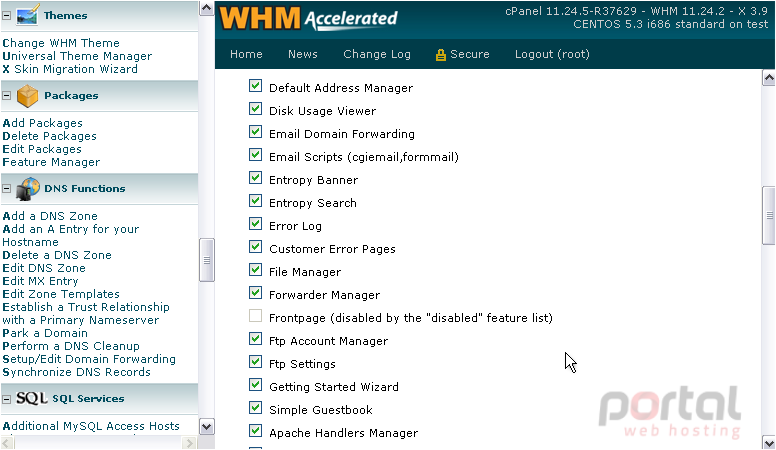
Task: Open Setup/Edit Domain Forwarding
Action: [89, 359]
